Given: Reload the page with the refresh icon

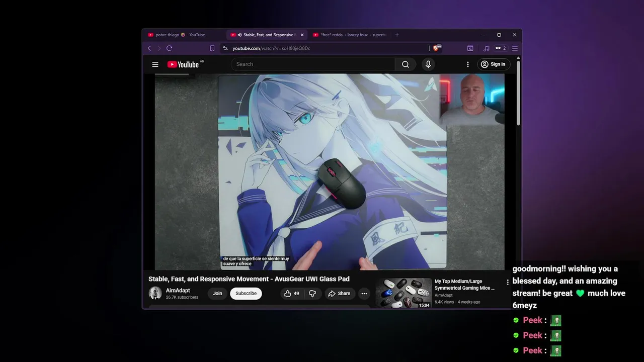Looking at the screenshot, I should pyautogui.click(x=169, y=48).
